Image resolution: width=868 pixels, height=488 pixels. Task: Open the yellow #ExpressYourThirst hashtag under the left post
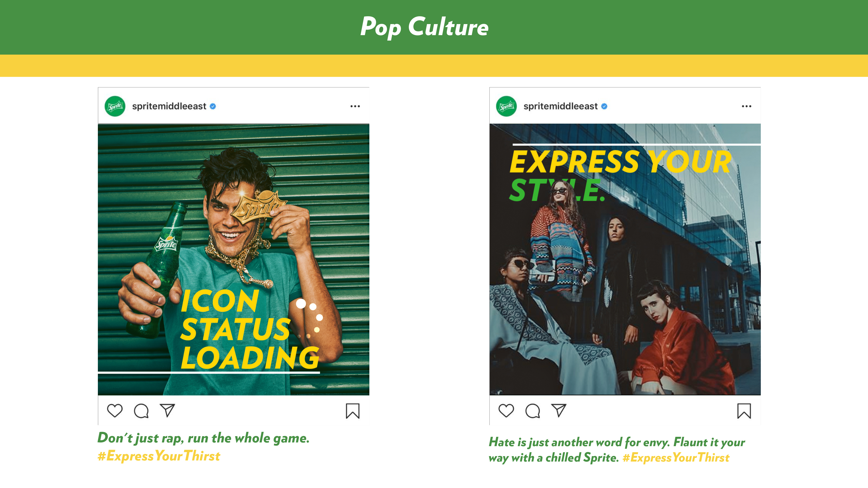point(159,456)
